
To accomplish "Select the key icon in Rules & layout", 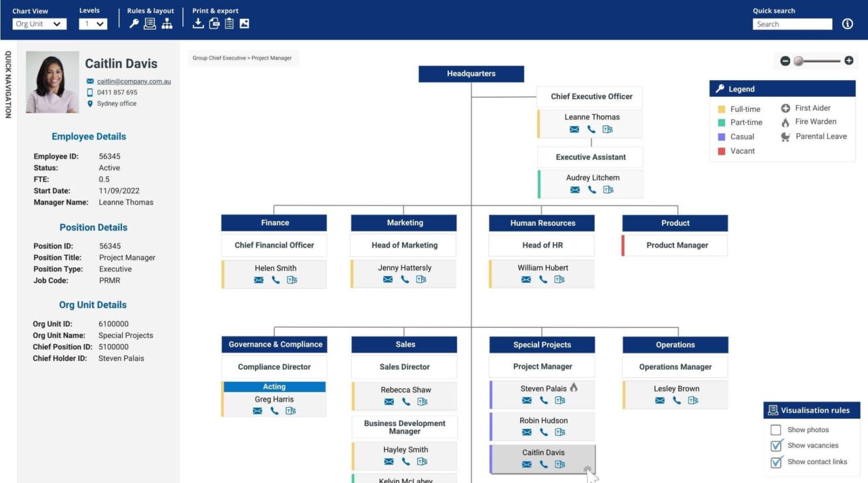I will [134, 22].
